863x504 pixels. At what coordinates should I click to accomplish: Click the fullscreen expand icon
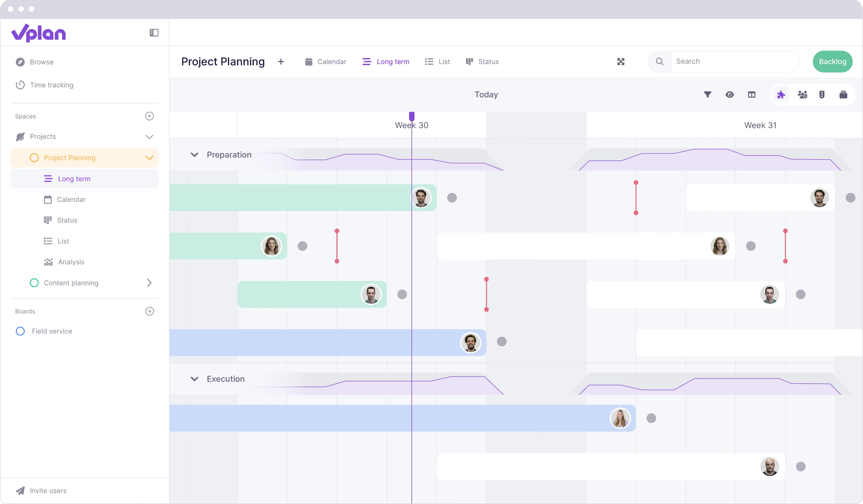(x=621, y=61)
